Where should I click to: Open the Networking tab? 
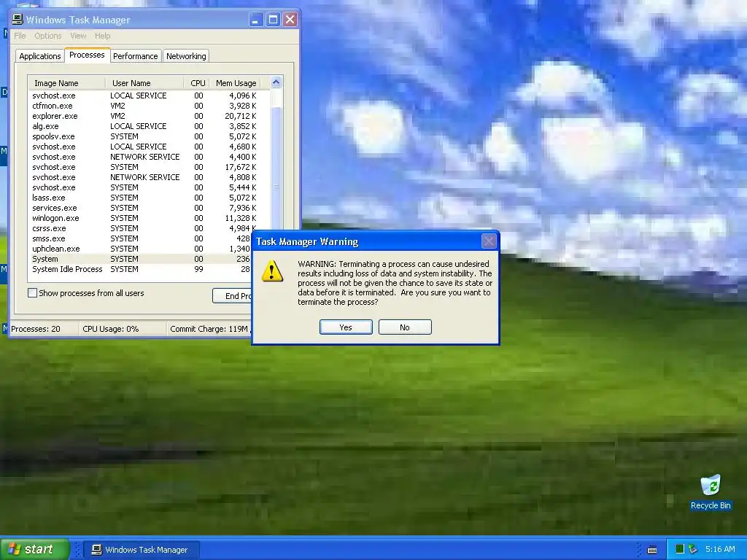coord(186,56)
